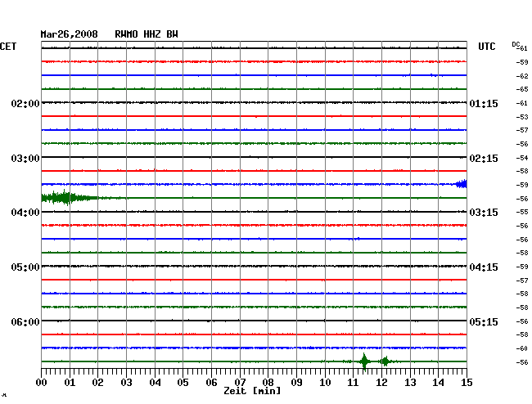532x404 pixels.
Task: Click minute tick label 00
Action: coord(42,382)
